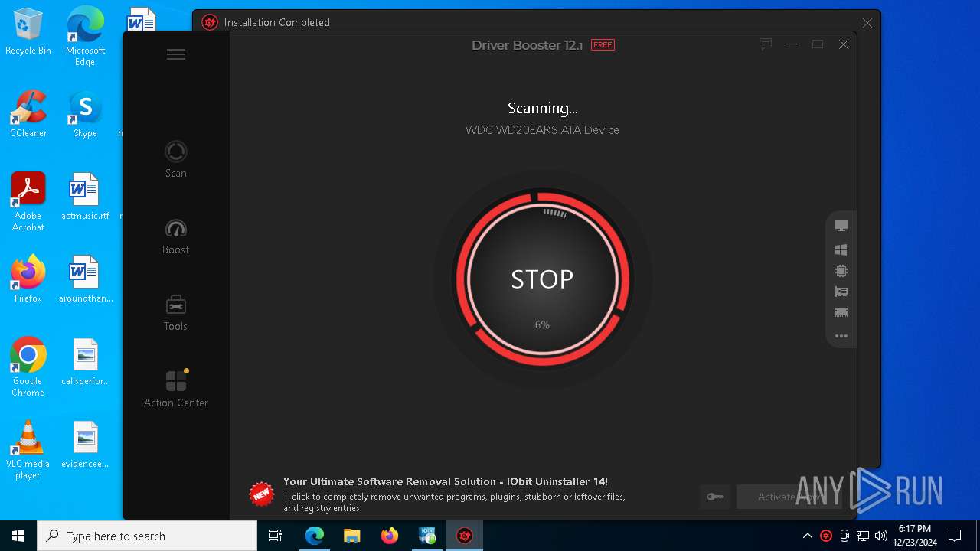Click the Windows Start button
Screen dimensions: 980x551
pos(18,536)
